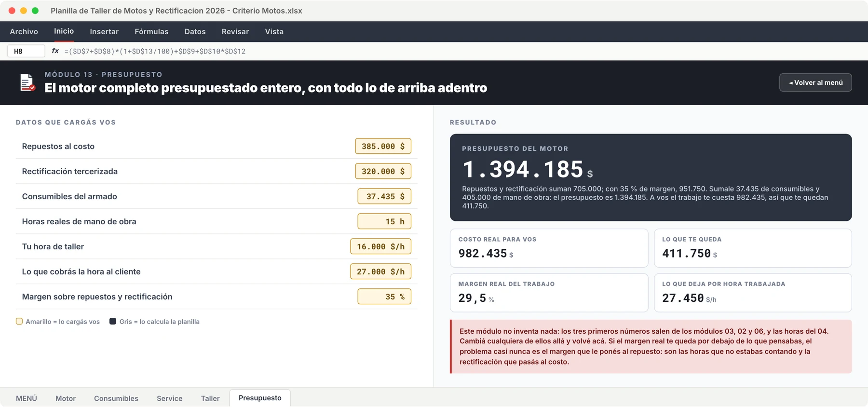Screen dimensions: 868x407
Task: Click the Repuestos al costo label
Action: tap(58, 146)
